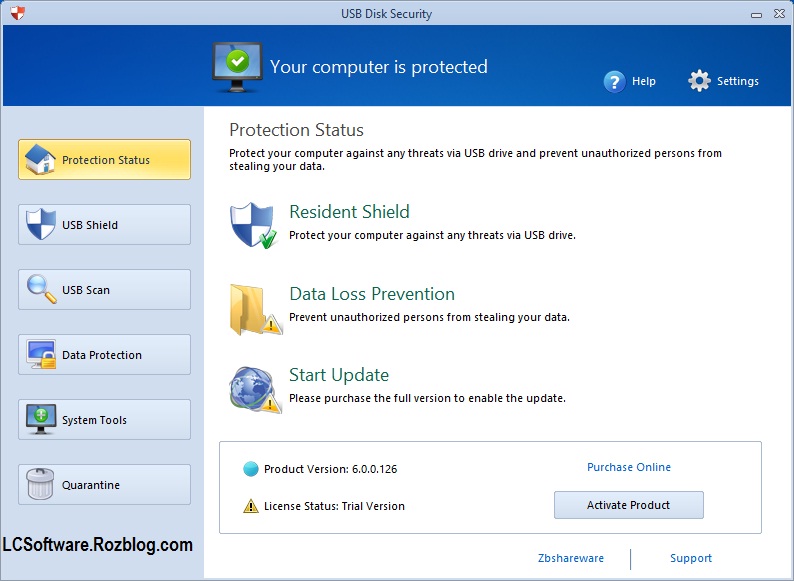Click the 'Protection Status' page heading
This screenshot has width=794, height=581.
(x=296, y=130)
